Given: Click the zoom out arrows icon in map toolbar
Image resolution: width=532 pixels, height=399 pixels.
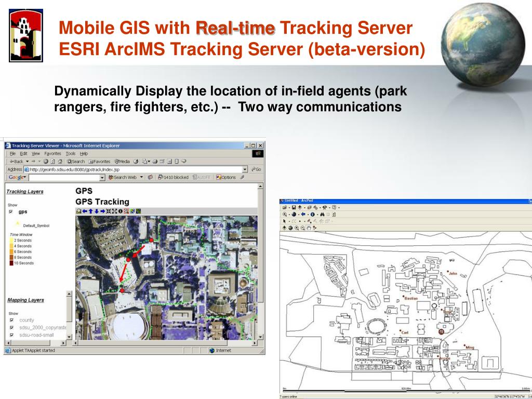Looking at the screenshot, I should point(114,211).
